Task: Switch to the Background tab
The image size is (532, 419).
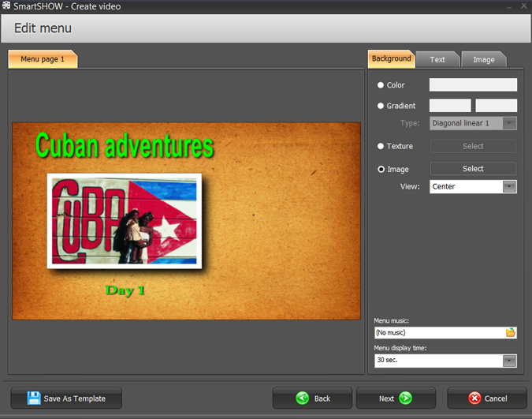Action: (x=391, y=59)
